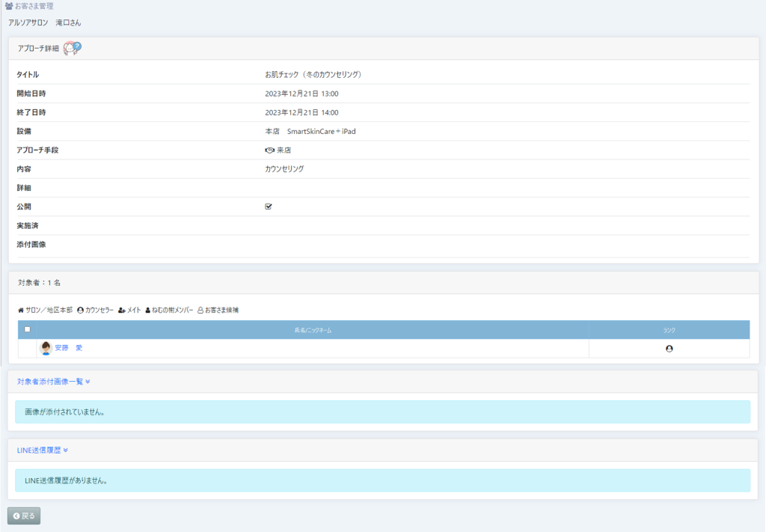Click the メイト add-user icon
The image size is (766, 532).
coord(122,310)
